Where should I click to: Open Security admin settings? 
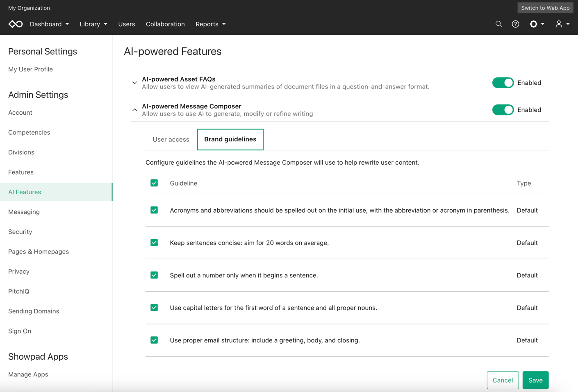coord(20,232)
